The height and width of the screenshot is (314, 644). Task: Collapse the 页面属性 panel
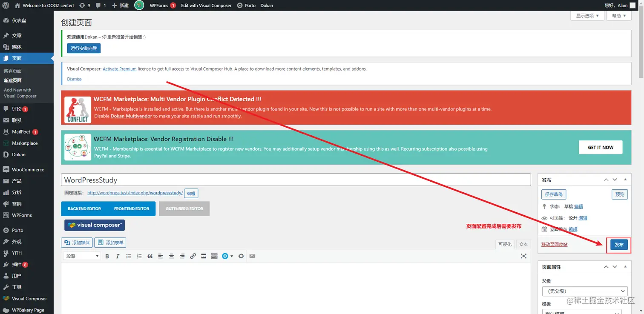point(625,267)
